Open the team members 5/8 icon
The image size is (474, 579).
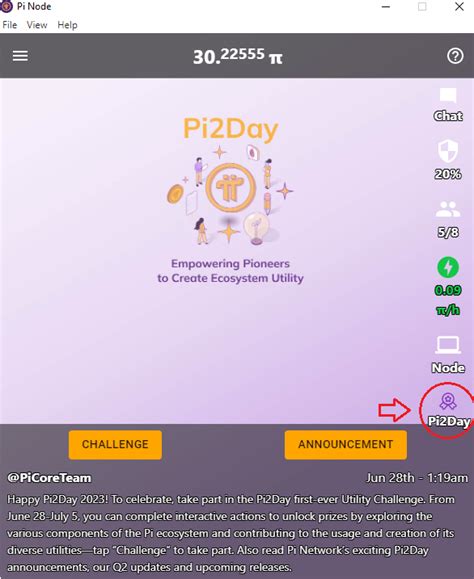tap(448, 209)
